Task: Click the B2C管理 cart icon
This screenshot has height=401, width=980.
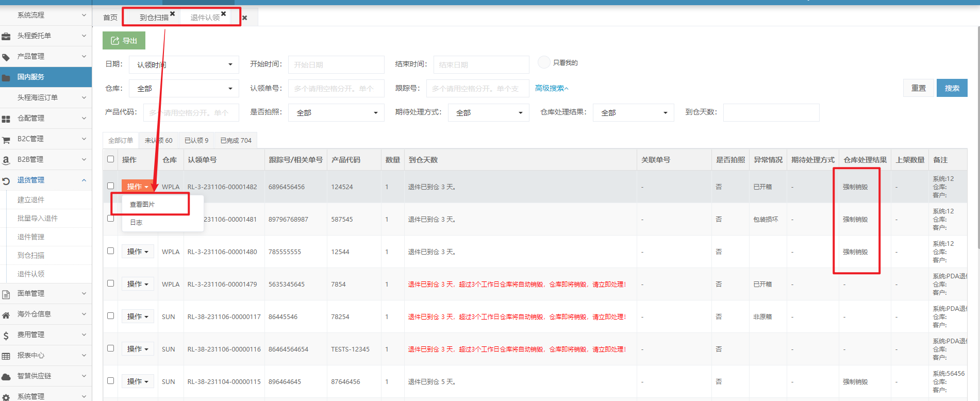Action: (x=6, y=139)
